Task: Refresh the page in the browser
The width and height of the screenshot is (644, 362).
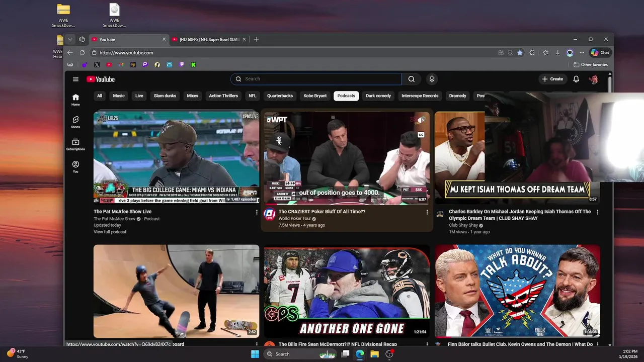Action: tap(82, 52)
